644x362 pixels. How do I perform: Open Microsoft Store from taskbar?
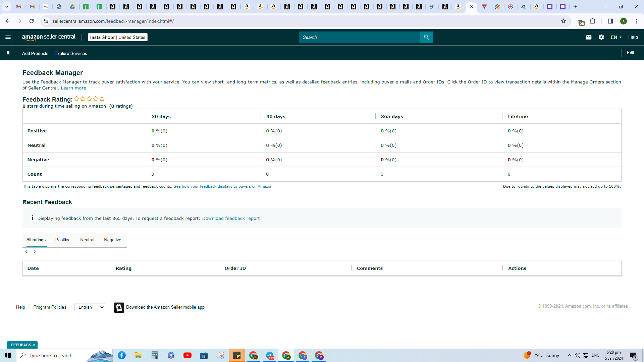point(204,355)
